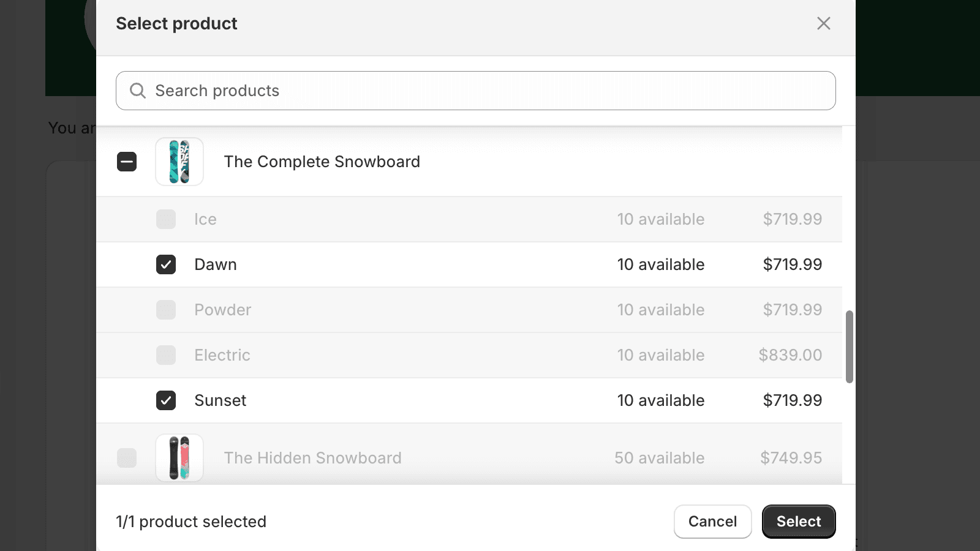This screenshot has width=980, height=551.
Task: Enable the Powder variant checkbox
Action: [166, 310]
